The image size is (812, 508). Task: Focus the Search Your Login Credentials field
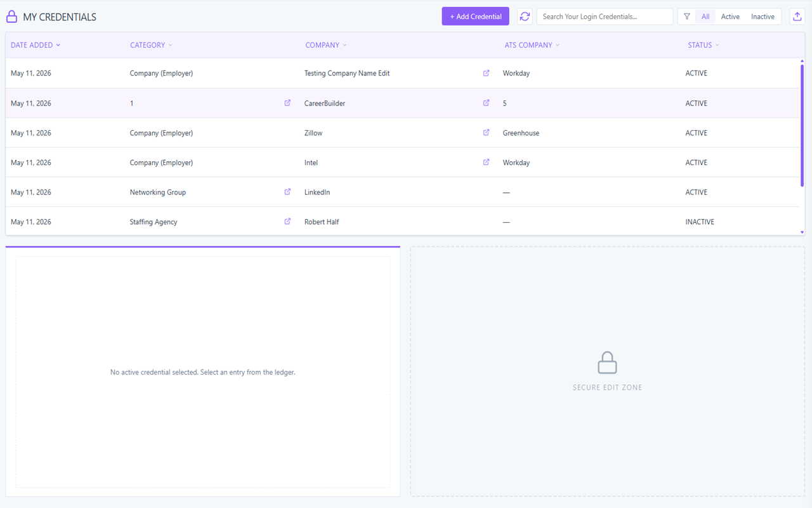pos(605,17)
